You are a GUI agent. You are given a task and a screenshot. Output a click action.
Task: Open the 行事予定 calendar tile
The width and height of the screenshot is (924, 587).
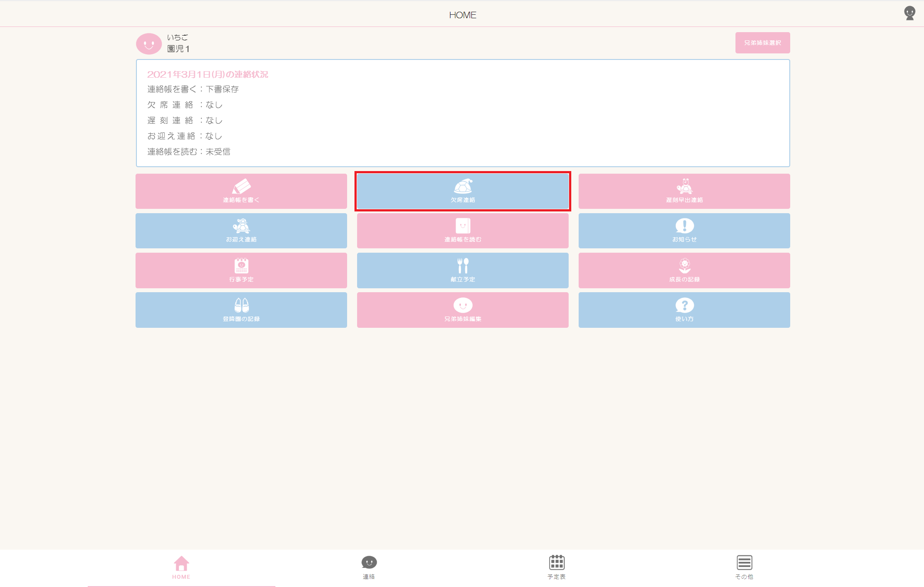click(x=241, y=270)
